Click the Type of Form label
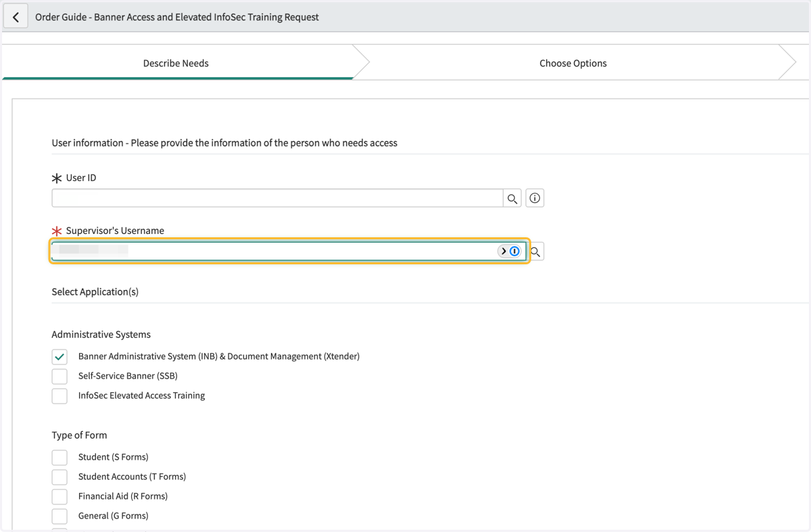Viewport: 811px width, 532px height. (x=79, y=435)
